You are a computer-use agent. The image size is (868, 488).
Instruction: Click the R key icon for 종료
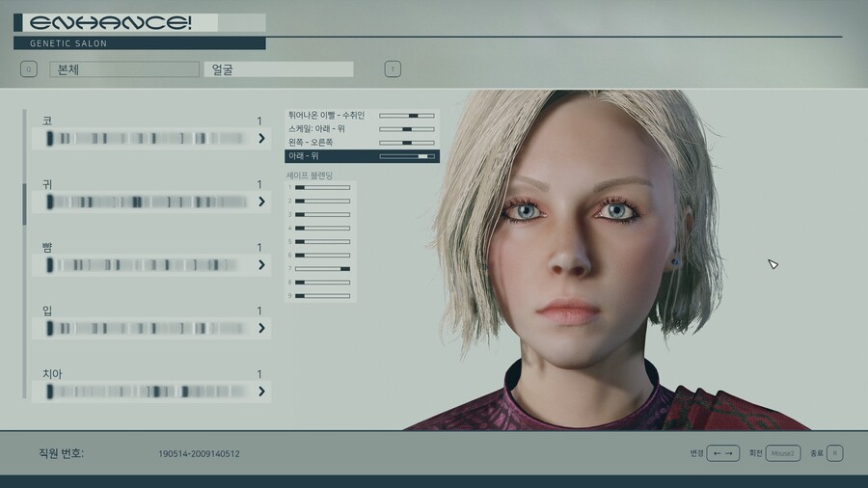pyautogui.click(x=834, y=452)
